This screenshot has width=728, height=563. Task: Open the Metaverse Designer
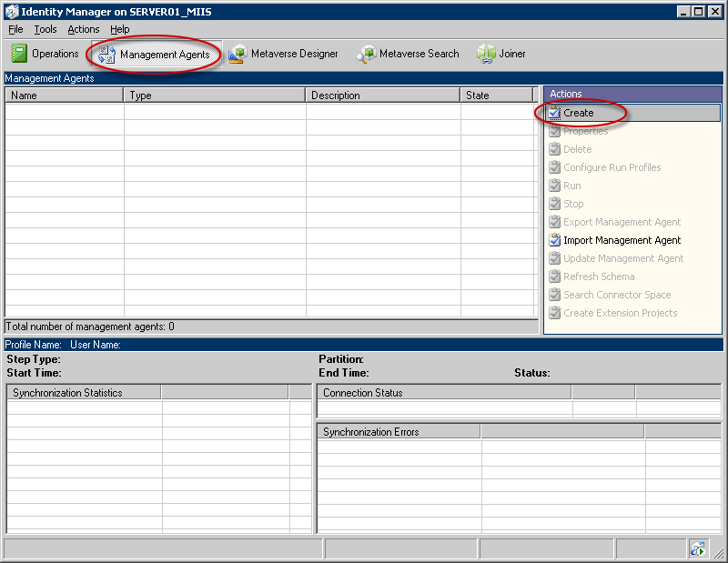tap(237, 53)
